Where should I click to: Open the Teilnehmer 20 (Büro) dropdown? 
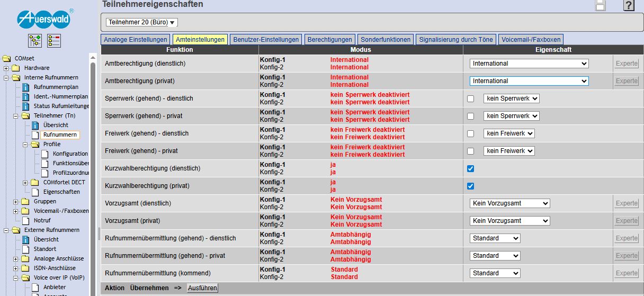coord(142,22)
